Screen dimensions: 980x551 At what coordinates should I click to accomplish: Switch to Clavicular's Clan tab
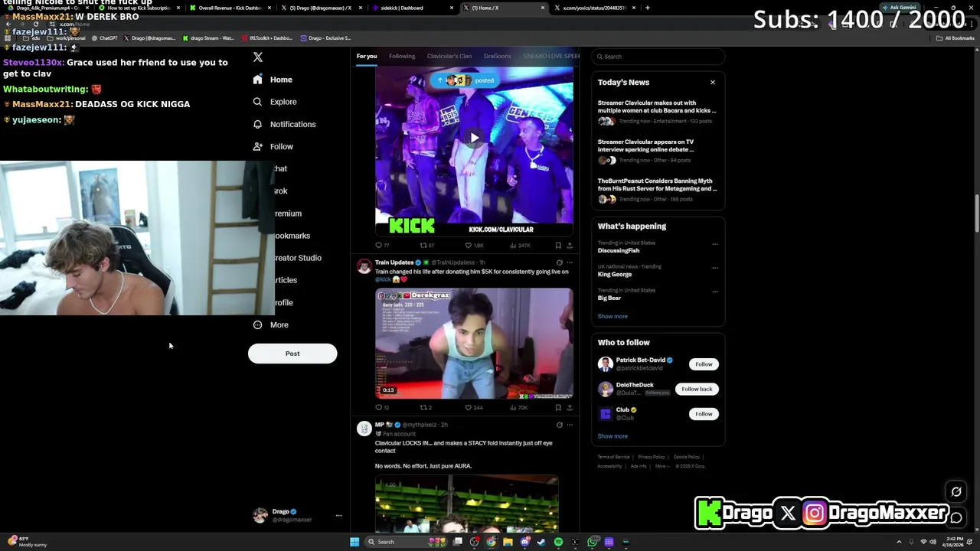[x=449, y=56]
